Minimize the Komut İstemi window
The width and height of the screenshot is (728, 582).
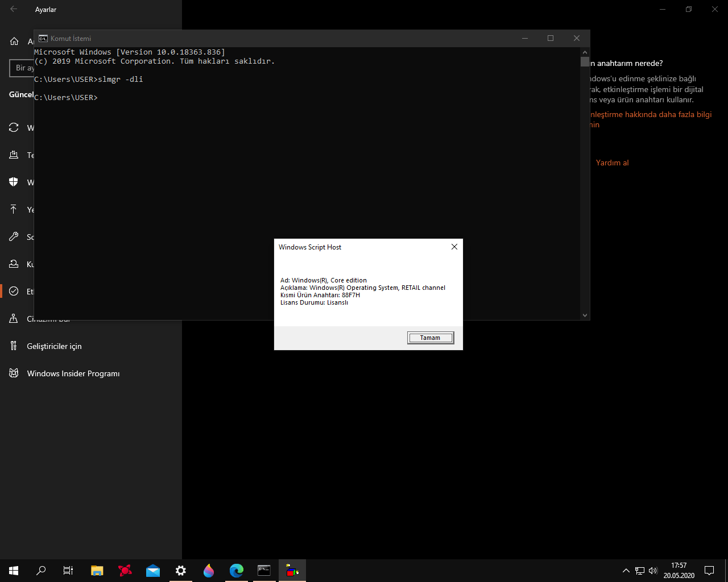coord(525,39)
